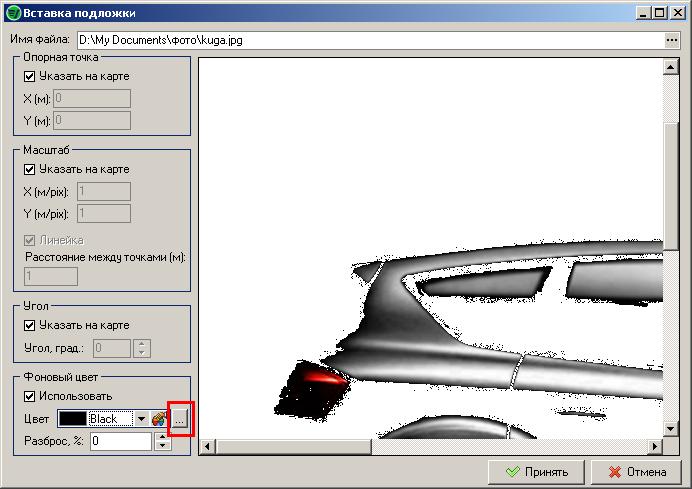Toggle 'Указать на карте' under Угол

[x=29, y=325]
